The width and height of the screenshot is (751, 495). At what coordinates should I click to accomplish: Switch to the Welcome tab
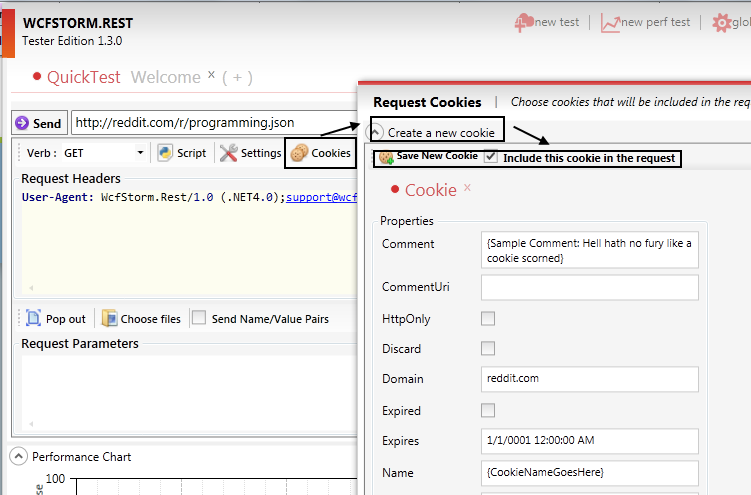[x=166, y=77]
